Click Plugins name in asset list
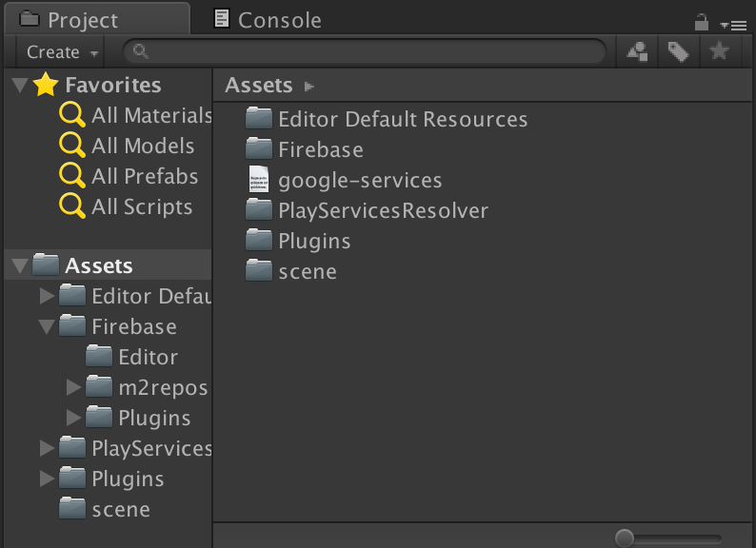Viewport: 756px width, 548px height. coord(314,241)
